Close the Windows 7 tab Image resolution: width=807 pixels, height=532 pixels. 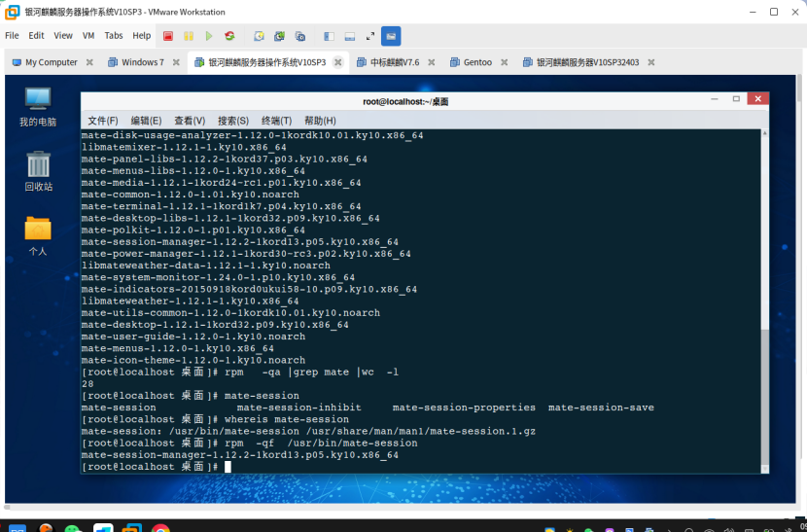(176, 62)
